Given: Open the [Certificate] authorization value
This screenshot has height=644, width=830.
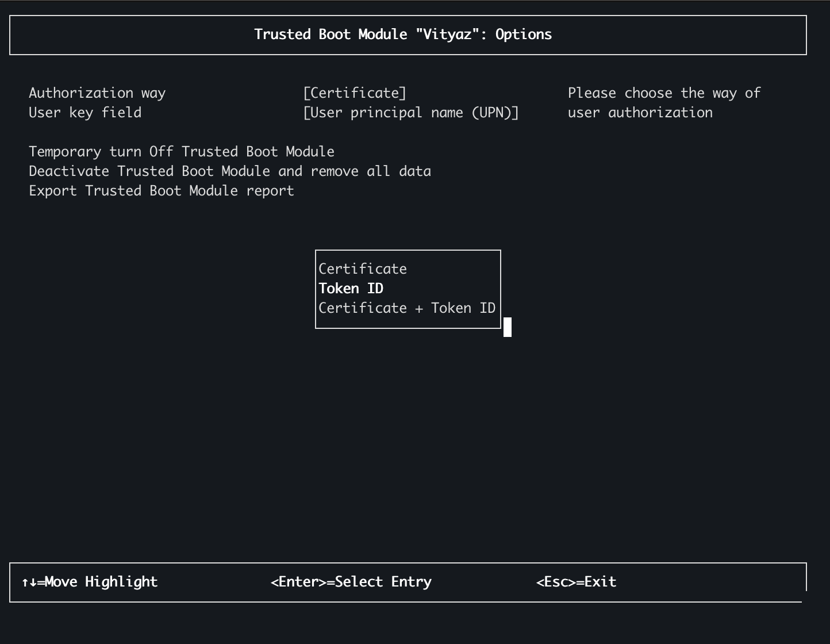Looking at the screenshot, I should click(x=355, y=93).
